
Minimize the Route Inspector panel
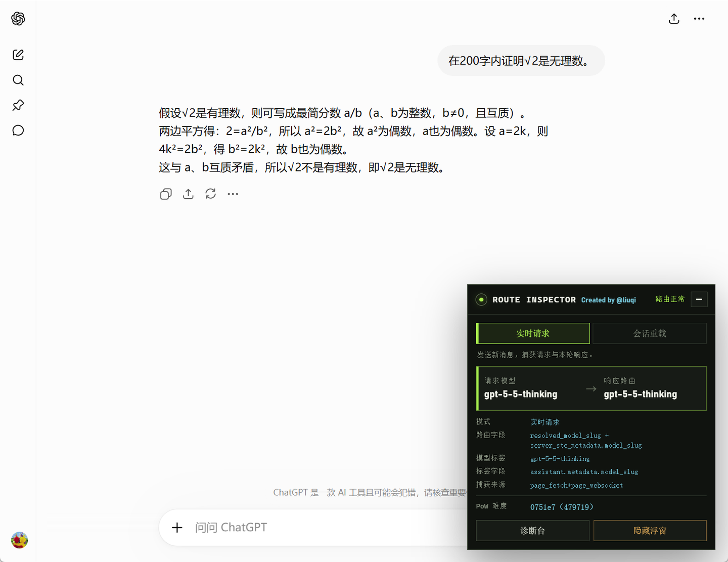pos(699,299)
